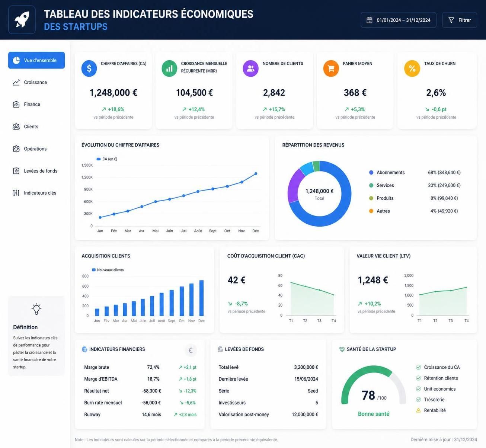Click Dernière mise à jour : 31/12/2024
Image resolution: width=486 pixels, height=448 pixels.
click(x=444, y=440)
